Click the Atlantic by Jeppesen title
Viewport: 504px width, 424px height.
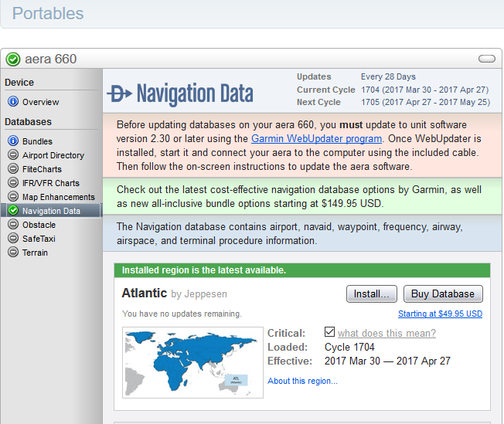(174, 293)
